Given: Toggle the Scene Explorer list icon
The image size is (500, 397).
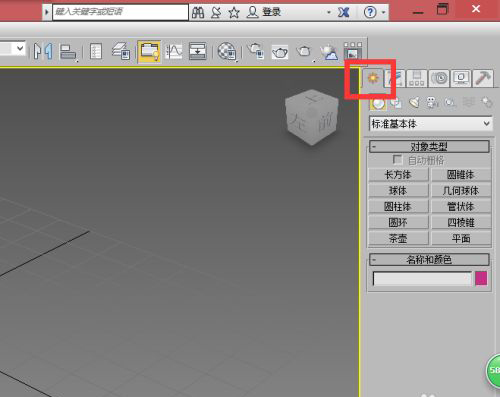Looking at the screenshot, I should coord(96,51).
